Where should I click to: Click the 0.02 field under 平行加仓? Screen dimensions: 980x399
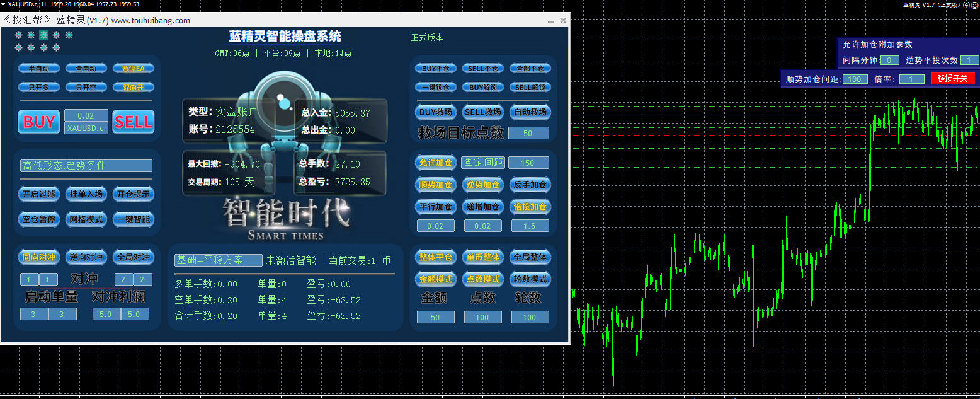click(x=436, y=226)
